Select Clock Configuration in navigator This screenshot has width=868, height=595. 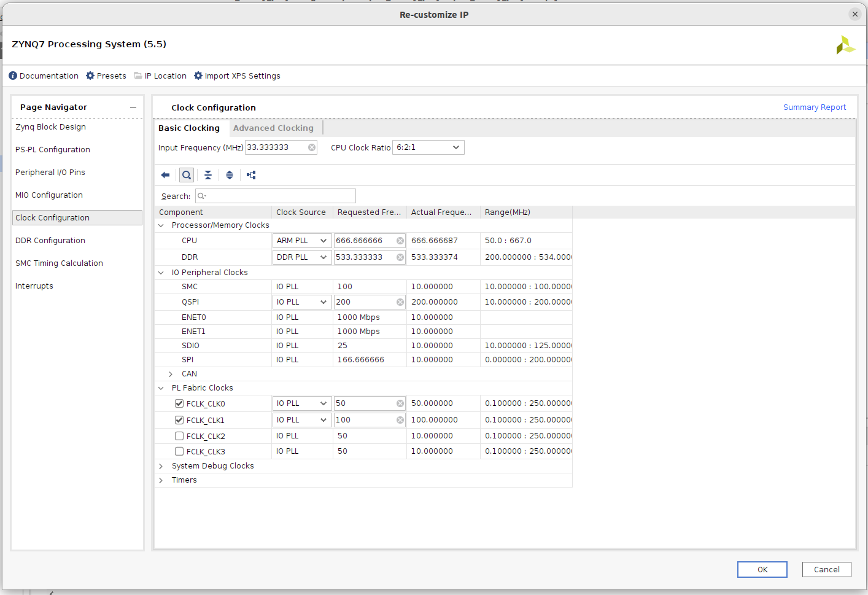(x=77, y=218)
